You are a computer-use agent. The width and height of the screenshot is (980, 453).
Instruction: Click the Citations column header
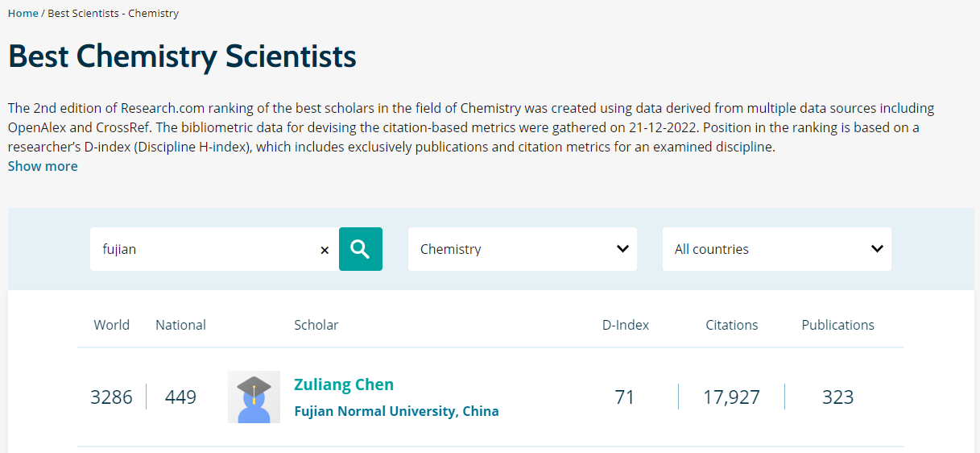(x=731, y=325)
